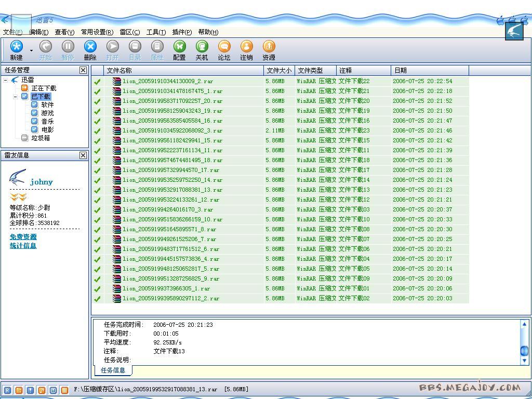Sort by the 文件名称 column header
This screenshot has width=532, height=399.
click(183, 70)
